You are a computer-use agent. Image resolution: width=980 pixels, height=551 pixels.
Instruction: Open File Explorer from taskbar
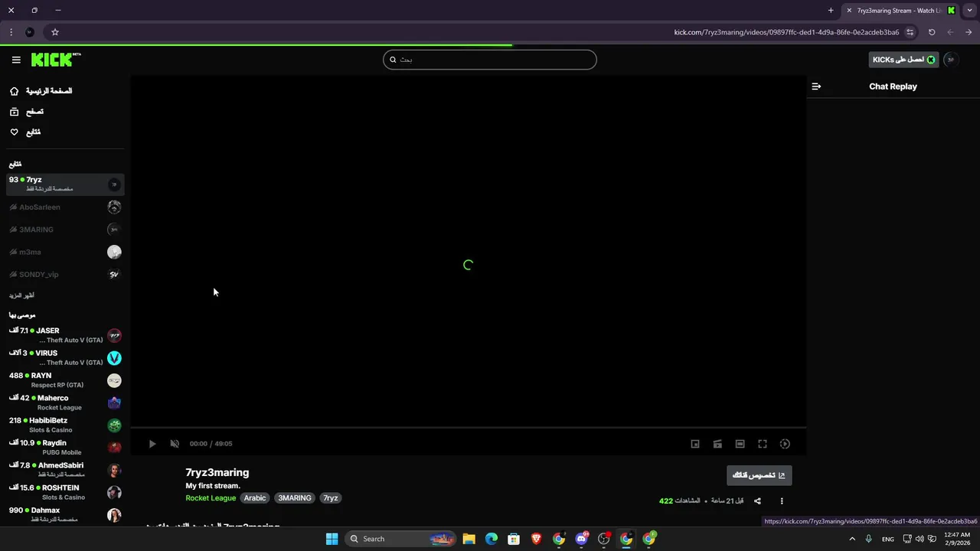(469, 539)
